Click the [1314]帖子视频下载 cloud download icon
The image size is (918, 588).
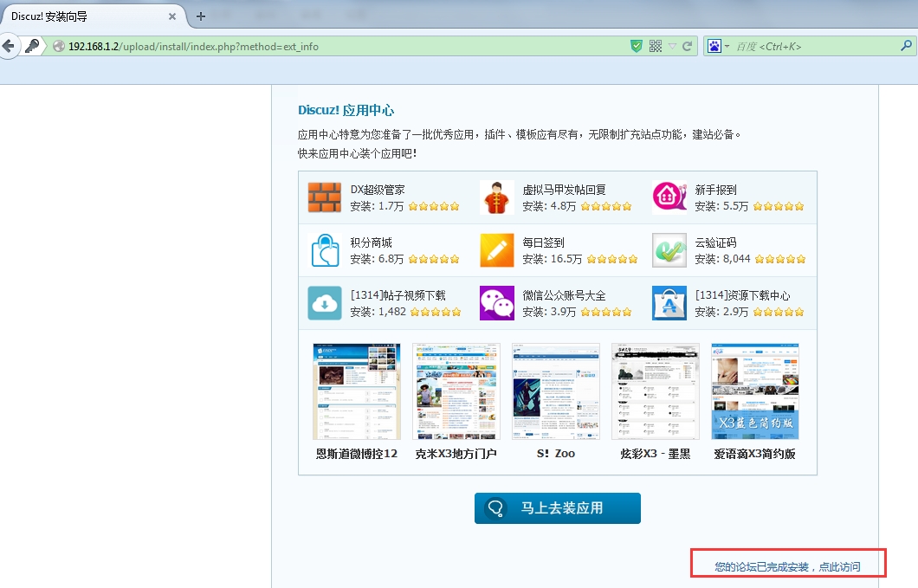[x=325, y=303]
